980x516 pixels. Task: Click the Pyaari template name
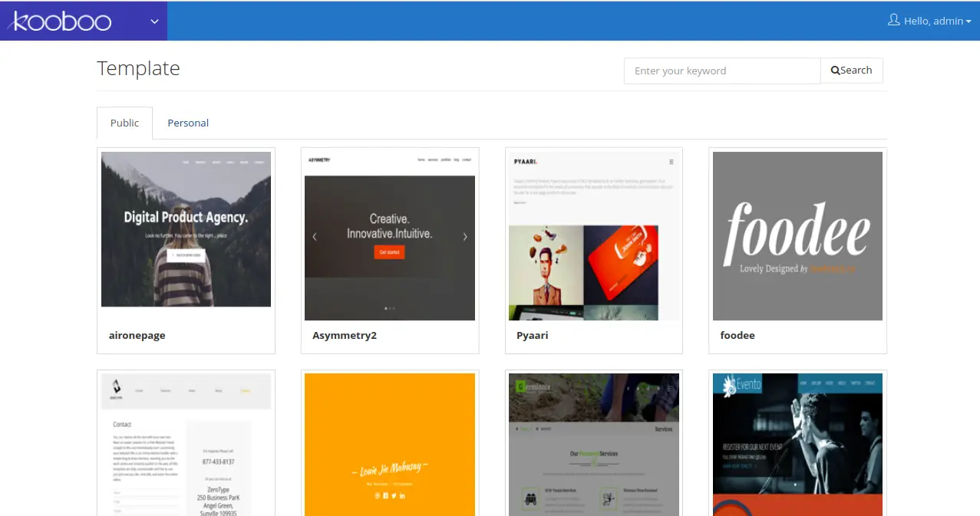click(532, 336)
